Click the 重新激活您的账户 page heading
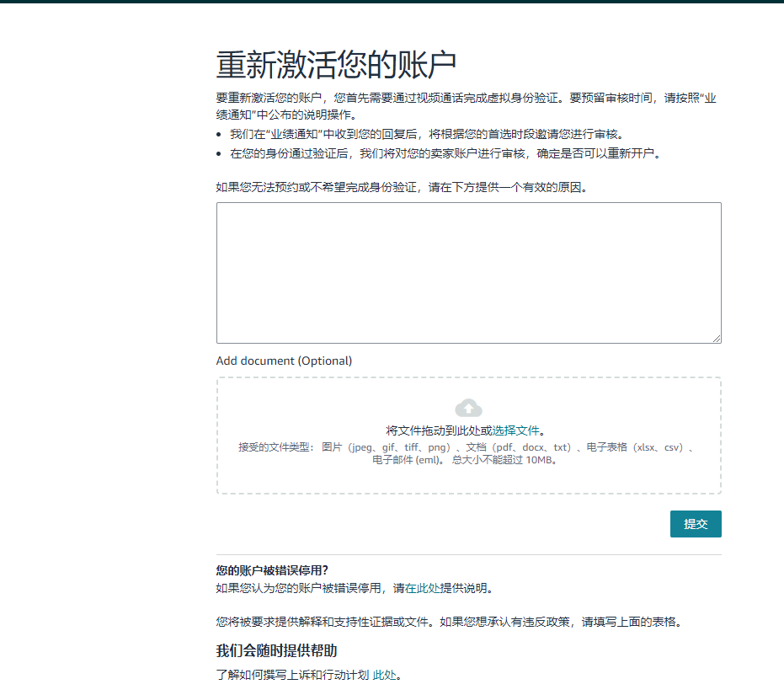Image resolution: width=784 pixels, height=695 pixels. 336,65
